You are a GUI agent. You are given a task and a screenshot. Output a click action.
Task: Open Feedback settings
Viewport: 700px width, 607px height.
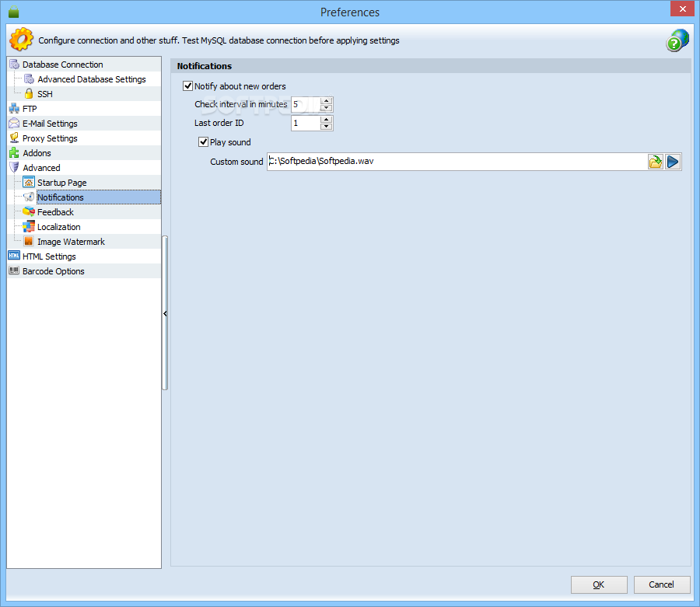[x=55, y=211]
